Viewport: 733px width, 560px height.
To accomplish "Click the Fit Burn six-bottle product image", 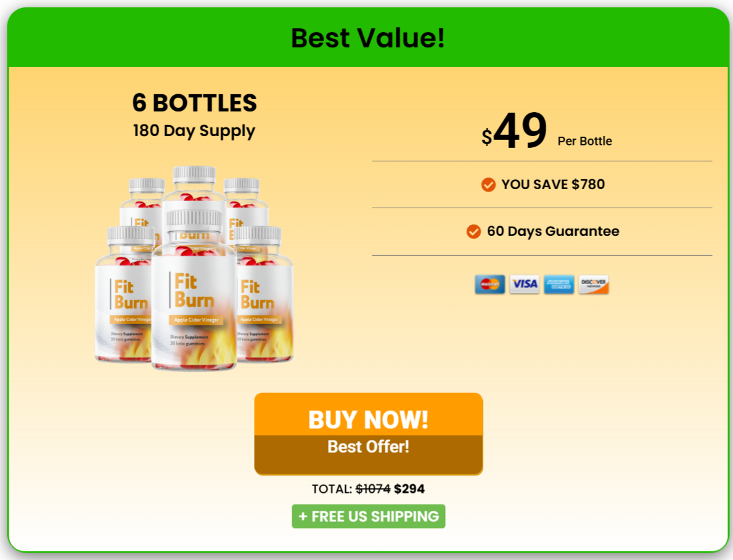I will [x=194, y=269].
